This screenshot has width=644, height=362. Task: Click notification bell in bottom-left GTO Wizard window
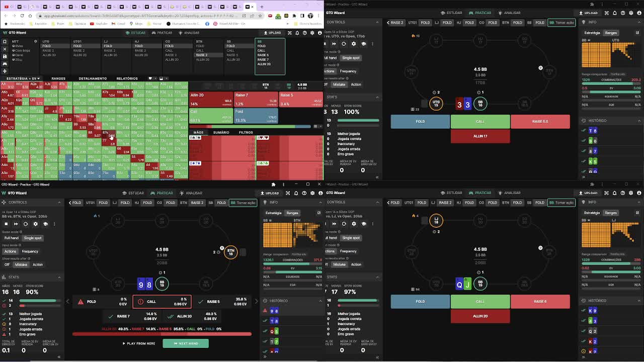[x=295, y=193]
